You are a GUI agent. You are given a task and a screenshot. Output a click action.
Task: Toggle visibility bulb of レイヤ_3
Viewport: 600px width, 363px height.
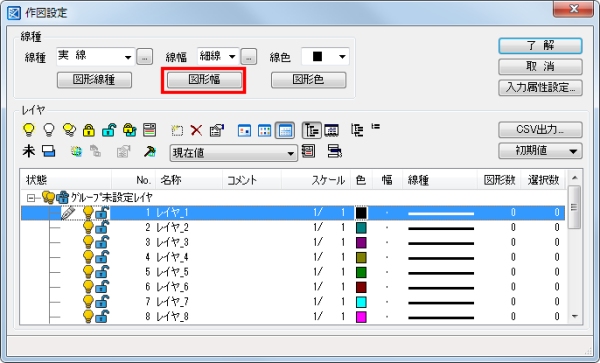tap(88, 243)
